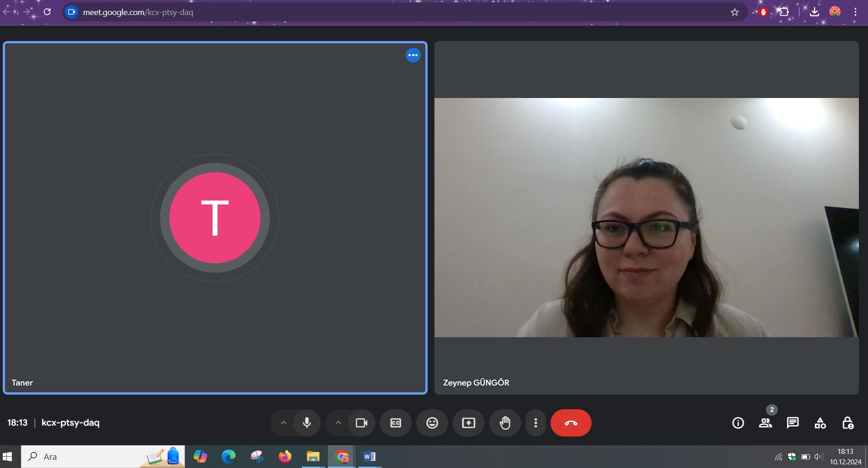This screenshot has width=868, height=468.
Task: Open Microsoft Edge from the taskbar
Action: click(229, 457)
